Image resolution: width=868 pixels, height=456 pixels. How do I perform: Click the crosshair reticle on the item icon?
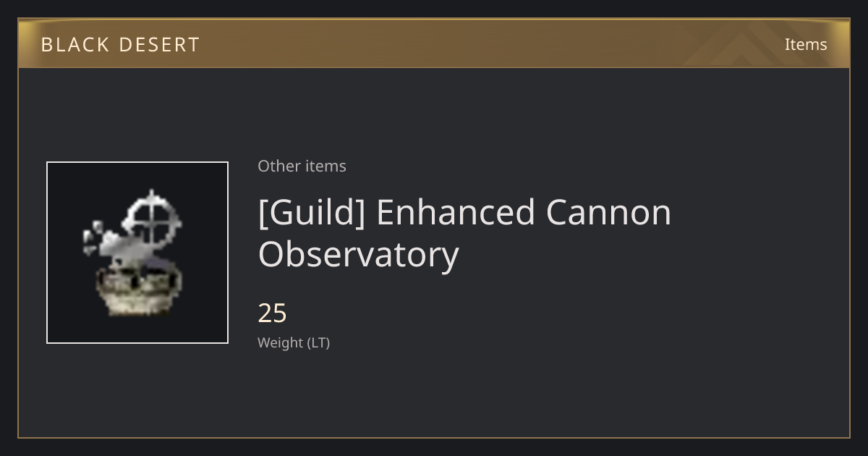coord(151,216)
